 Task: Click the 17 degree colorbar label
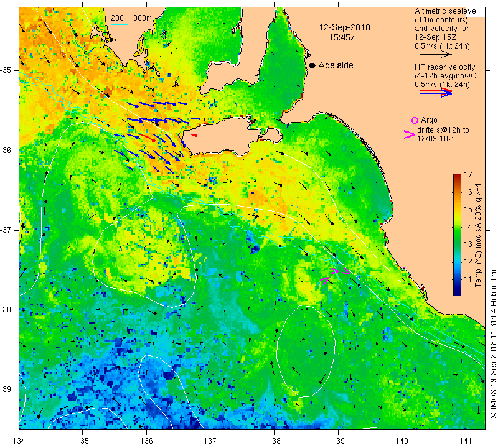click(x=468, y=175)
